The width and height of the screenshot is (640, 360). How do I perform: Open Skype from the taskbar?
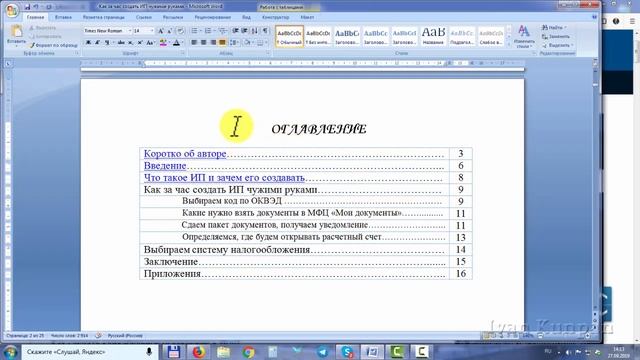[347, 351]
